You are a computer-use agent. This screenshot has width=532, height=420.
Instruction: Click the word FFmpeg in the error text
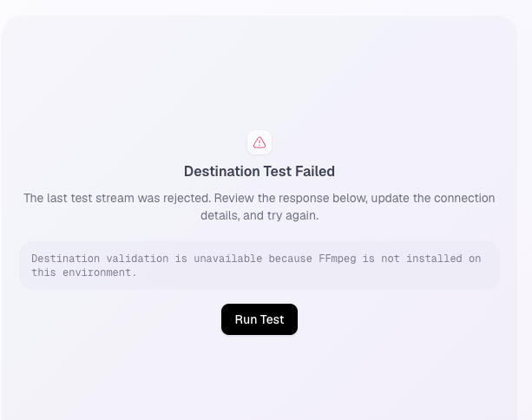pyautogui.click(x=338, y=259)
